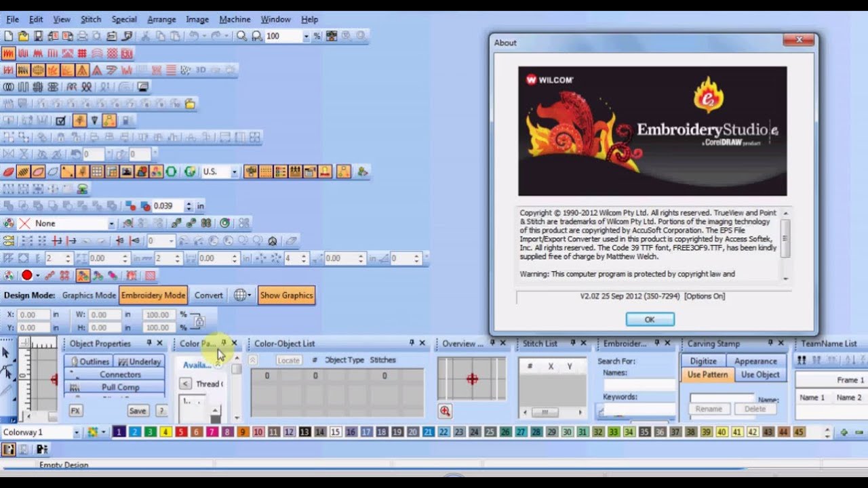This screenshot has height=488, width=868.
Task: Open the None fill dropdown
Action: 111,223
